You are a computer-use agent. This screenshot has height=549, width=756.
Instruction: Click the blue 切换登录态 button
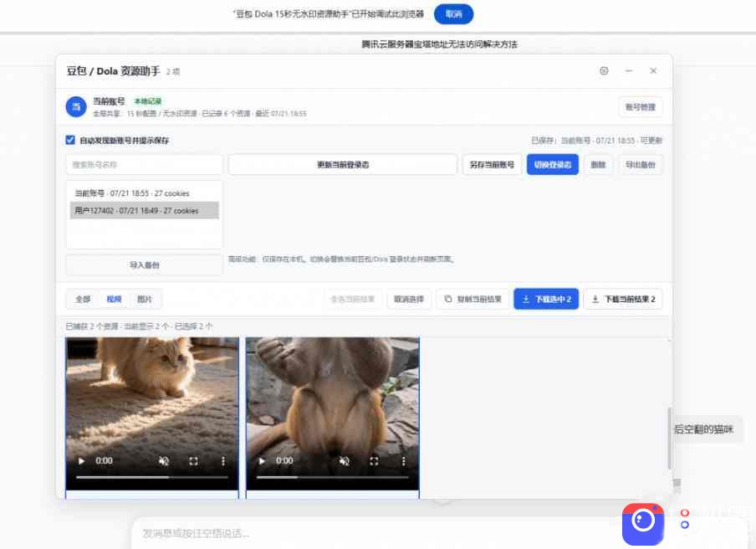point(553,165)
